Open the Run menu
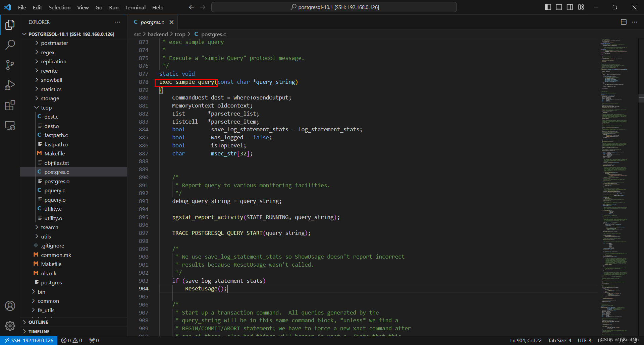This screenshot has height=345, width=644. pyautogui.click(x=114, y=7)
